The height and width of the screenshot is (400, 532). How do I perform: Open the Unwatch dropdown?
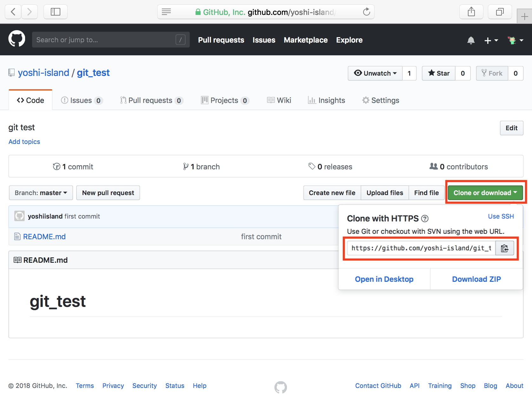[375, 73]
